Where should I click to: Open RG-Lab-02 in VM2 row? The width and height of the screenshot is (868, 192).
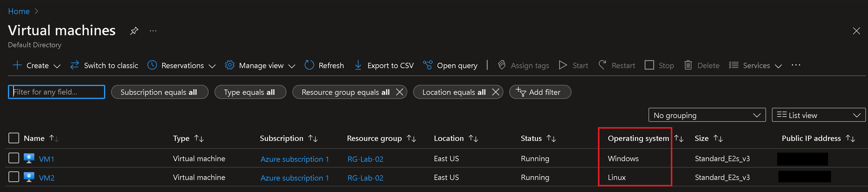tap(365, 178)
